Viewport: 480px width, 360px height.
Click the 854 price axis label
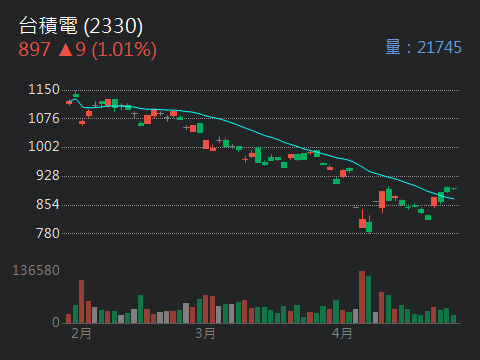pyautogui.click(x=48, y=204)
